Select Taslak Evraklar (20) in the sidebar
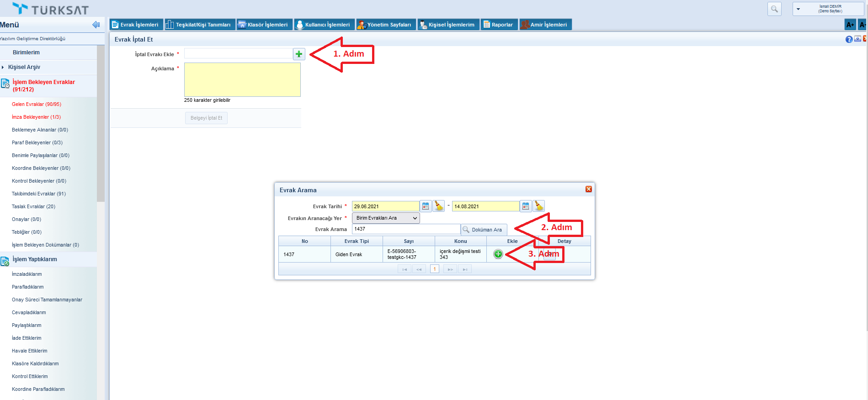This screenshot has width=868, height=400. (33, 206)
